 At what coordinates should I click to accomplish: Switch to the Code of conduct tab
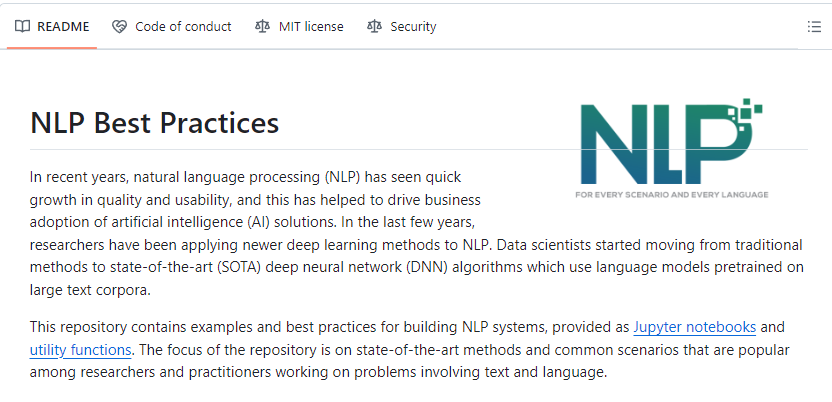(171, 27)
